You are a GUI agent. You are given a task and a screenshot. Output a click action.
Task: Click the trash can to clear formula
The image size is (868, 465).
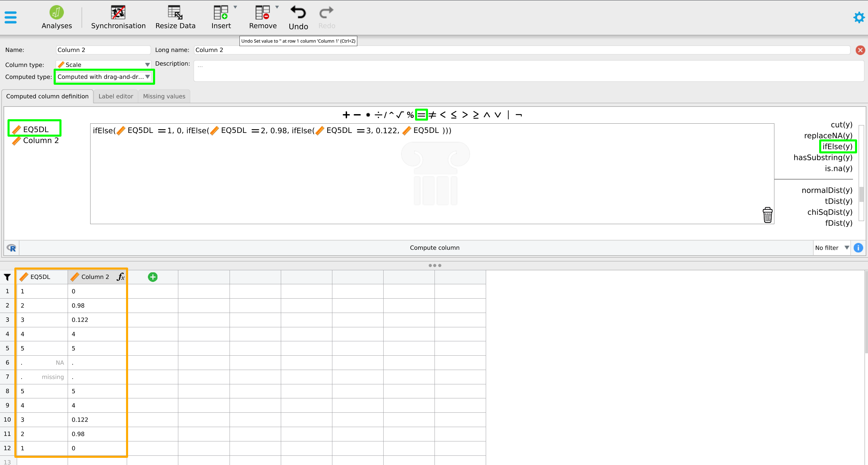click(x=767, y=215)
